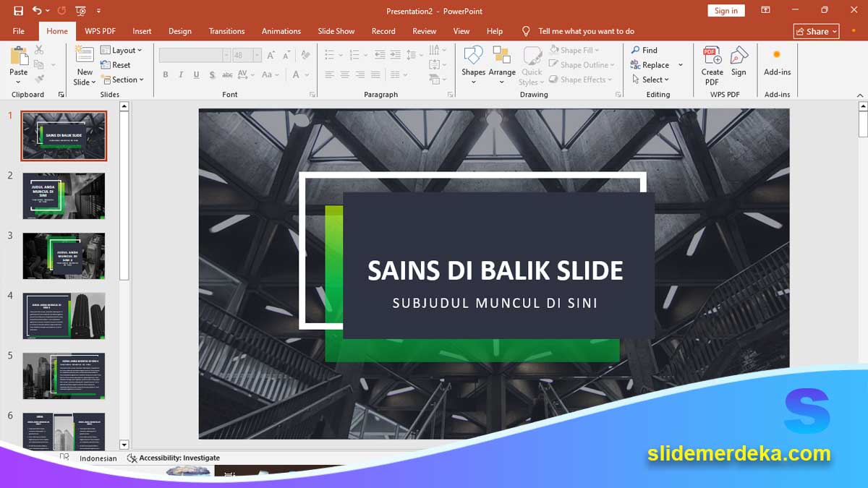Screen dimensions: 868x488
Task: Toggle Strikethrough formatting
Action: click(228, 74)
